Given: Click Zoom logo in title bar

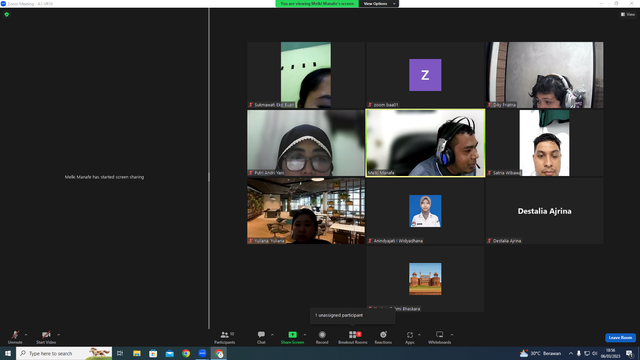Looking at the screenshot, I should tap(3, 4).
